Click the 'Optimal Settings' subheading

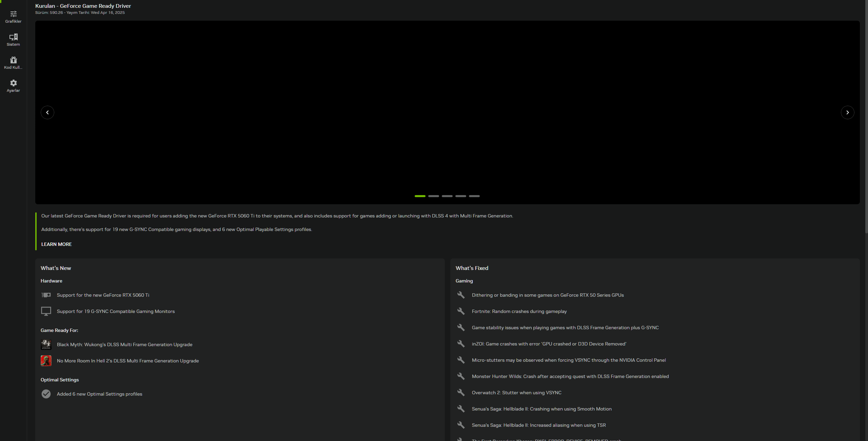tap(60, 380)
